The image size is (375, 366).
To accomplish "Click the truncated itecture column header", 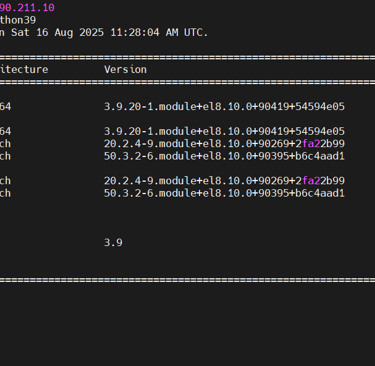I will pyautogui.click(x=24, y=69).
